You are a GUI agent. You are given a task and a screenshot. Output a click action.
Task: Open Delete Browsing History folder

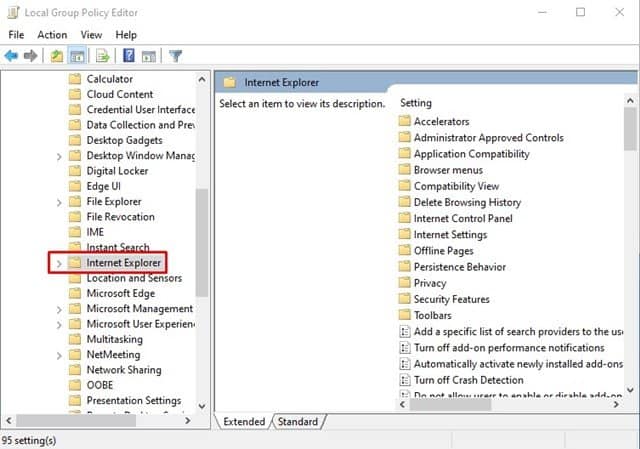pos(467,202)
